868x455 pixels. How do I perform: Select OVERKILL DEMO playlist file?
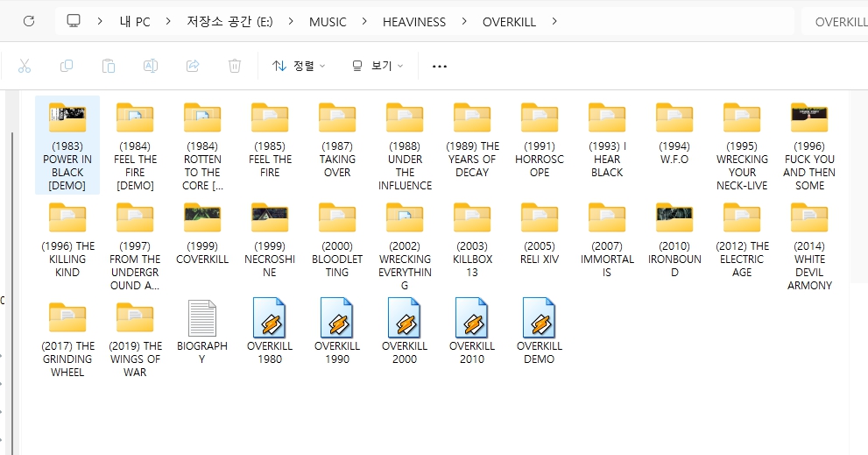[540, 331]
